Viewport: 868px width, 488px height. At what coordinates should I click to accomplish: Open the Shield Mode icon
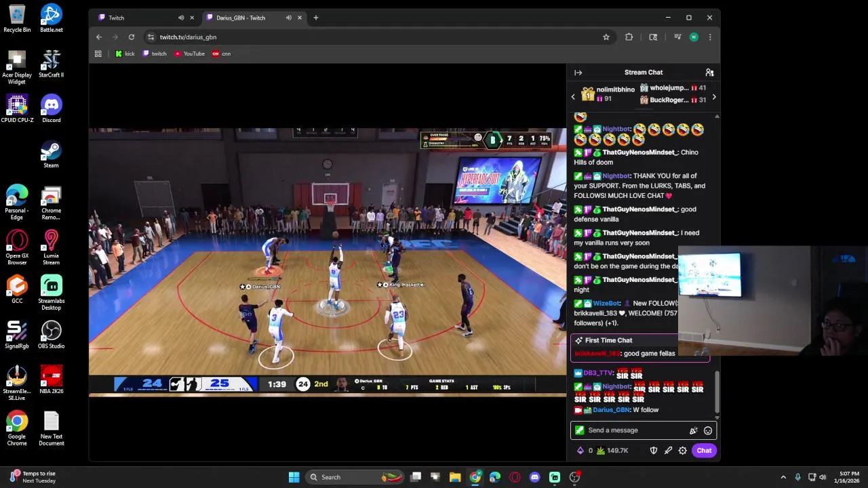654,451
